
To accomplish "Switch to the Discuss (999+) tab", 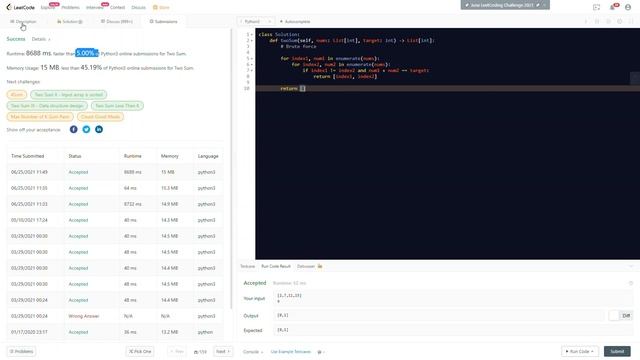I will click(x=117, y=21).
